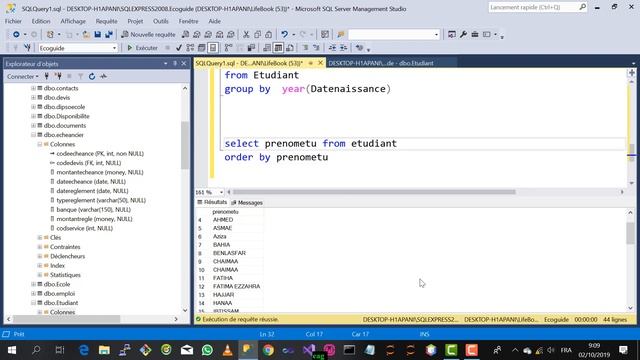Click the Undo arrow icon
640x360 pixels.
284,35
